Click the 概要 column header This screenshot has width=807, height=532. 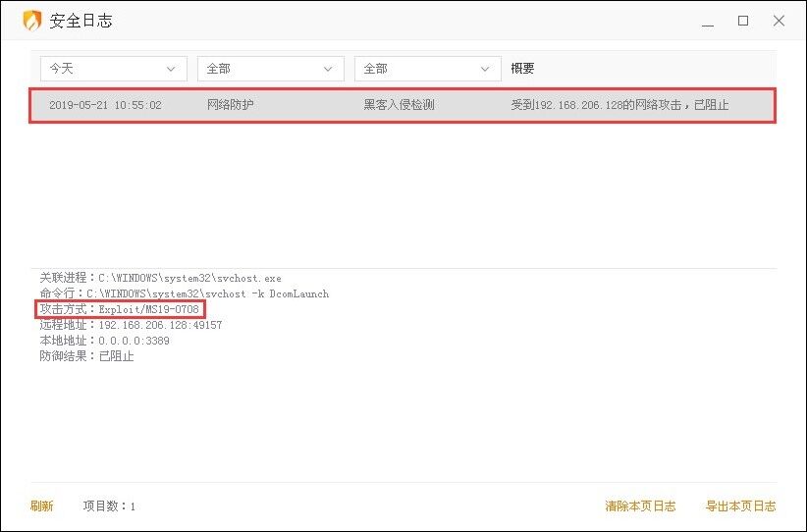(522, 69)
